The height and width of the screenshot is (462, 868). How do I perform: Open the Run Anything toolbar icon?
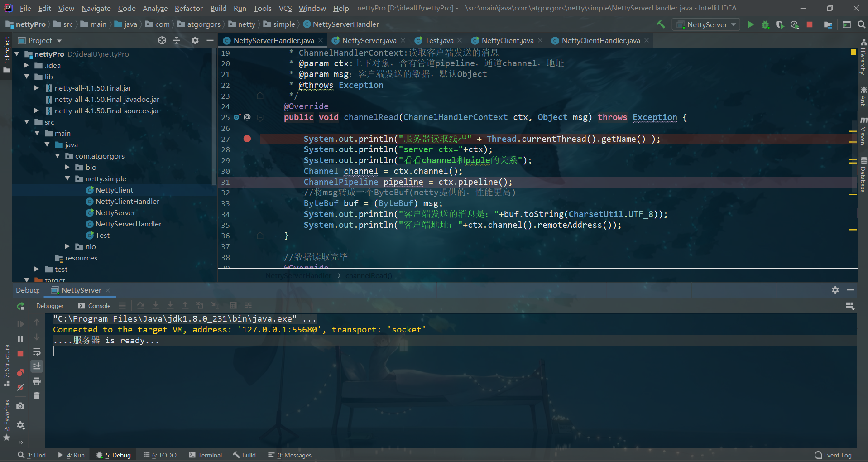[847, 24]
